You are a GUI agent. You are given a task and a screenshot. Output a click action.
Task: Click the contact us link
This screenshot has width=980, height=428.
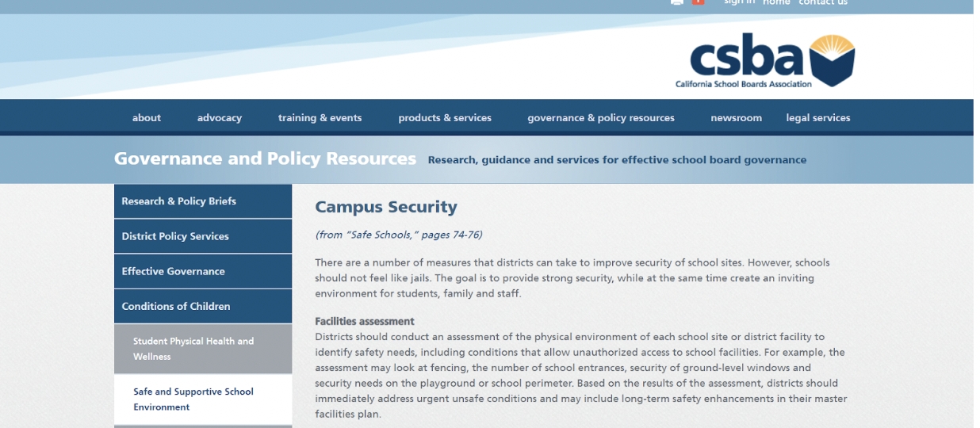pyautogui.click(x=823, y=2)
